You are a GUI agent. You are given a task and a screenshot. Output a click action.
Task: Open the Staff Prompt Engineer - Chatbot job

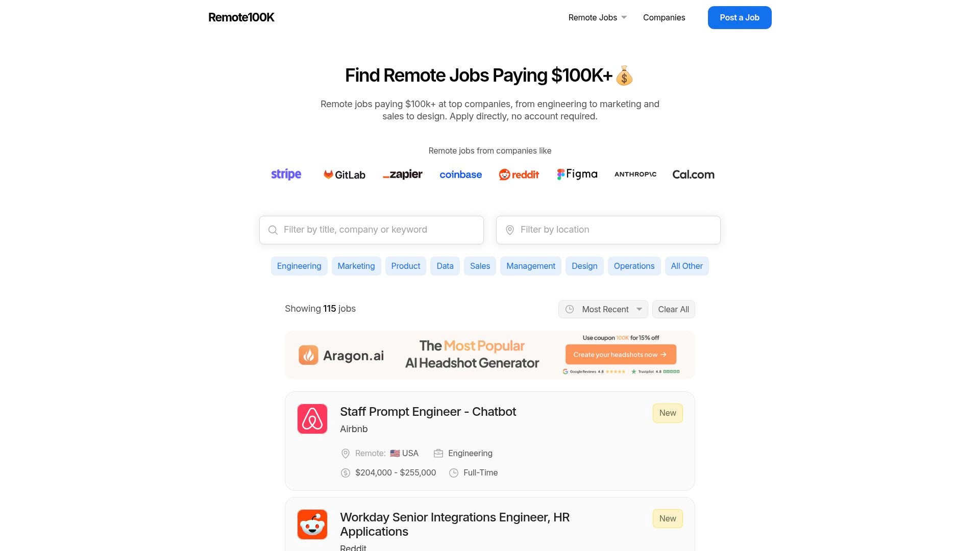428,412
